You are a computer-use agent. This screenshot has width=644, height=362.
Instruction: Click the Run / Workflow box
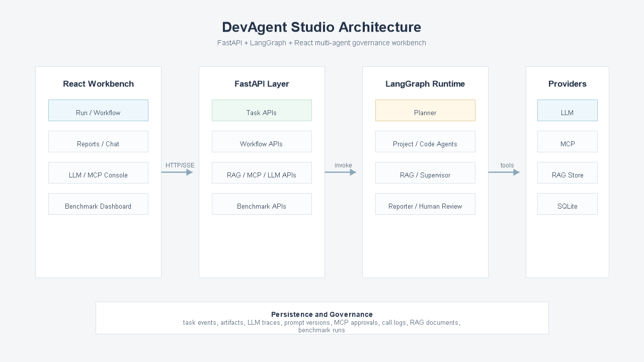click(x=98, y=110)
